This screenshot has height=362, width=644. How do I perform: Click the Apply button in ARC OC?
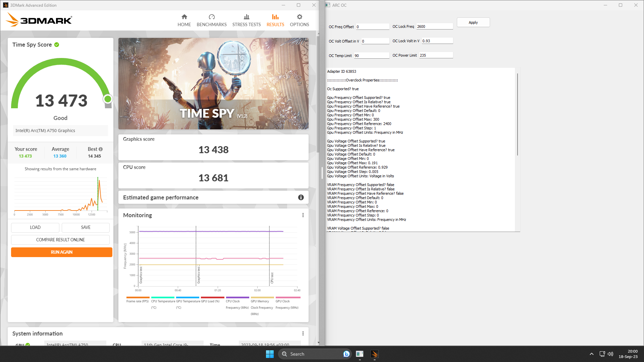click(x=473, y=22)
